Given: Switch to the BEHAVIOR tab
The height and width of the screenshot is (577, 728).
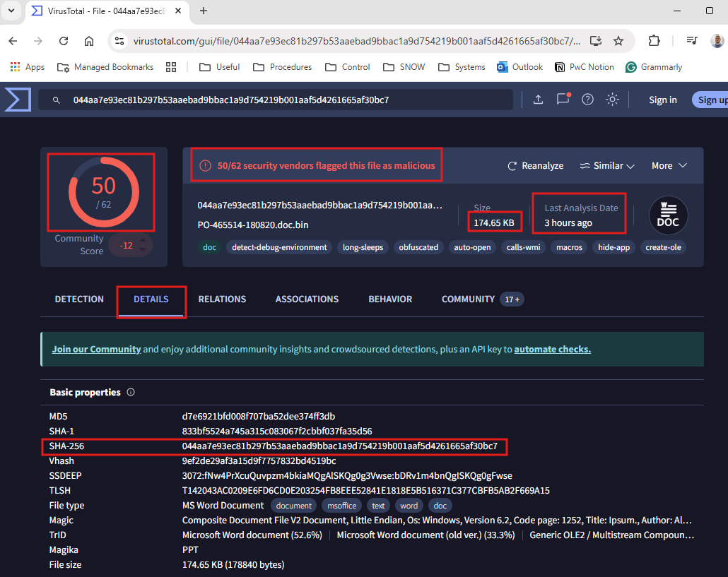Looking at the screenshot, I should pyautogui.click(x=390, y=299).
